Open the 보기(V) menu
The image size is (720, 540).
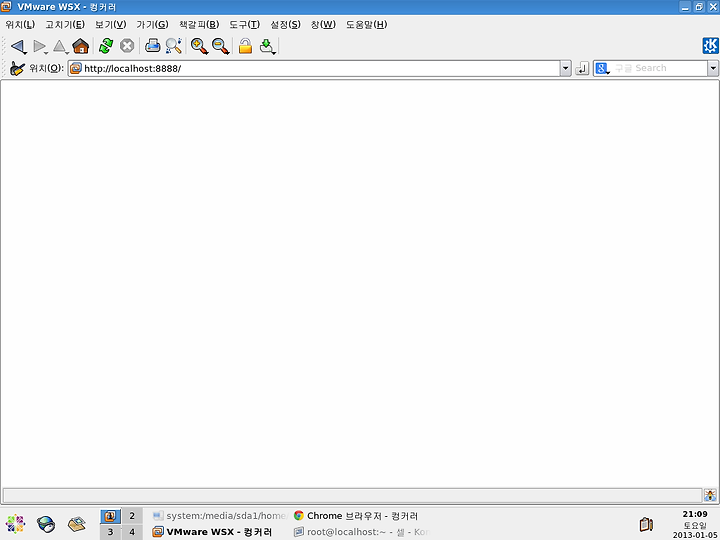pyautogui.click(x=111, y=25)
